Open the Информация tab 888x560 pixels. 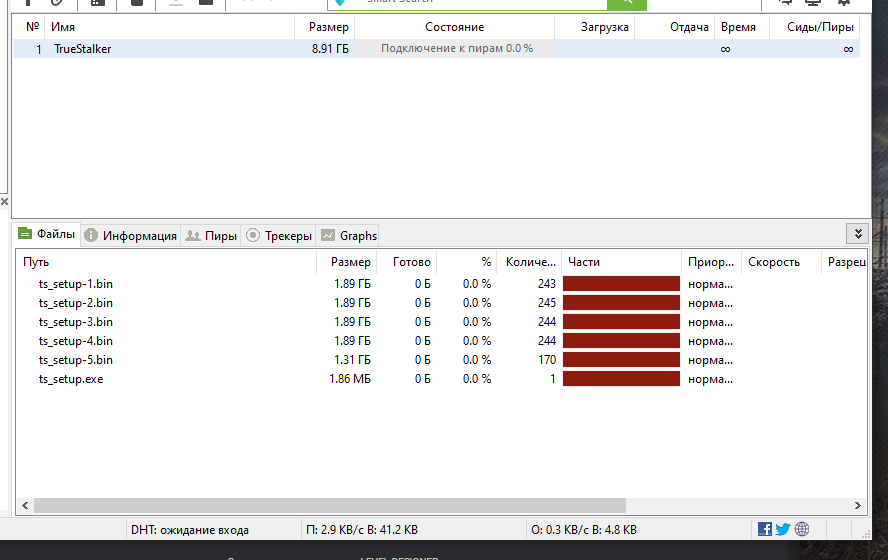point(131,236)
